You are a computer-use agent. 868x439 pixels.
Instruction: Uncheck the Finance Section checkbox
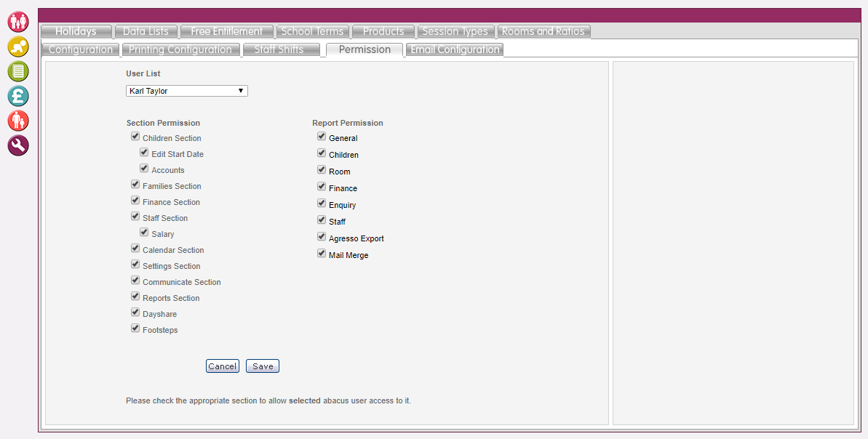coord(135,201)
